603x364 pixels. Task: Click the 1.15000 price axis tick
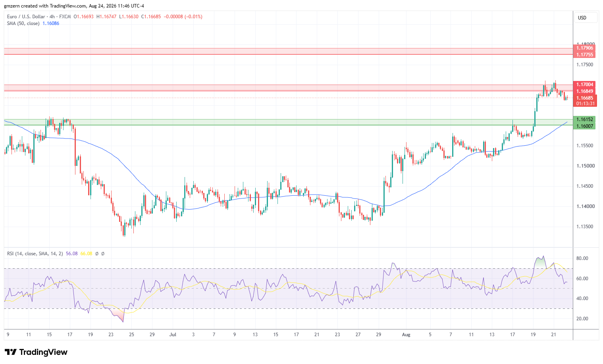(585, 166)
